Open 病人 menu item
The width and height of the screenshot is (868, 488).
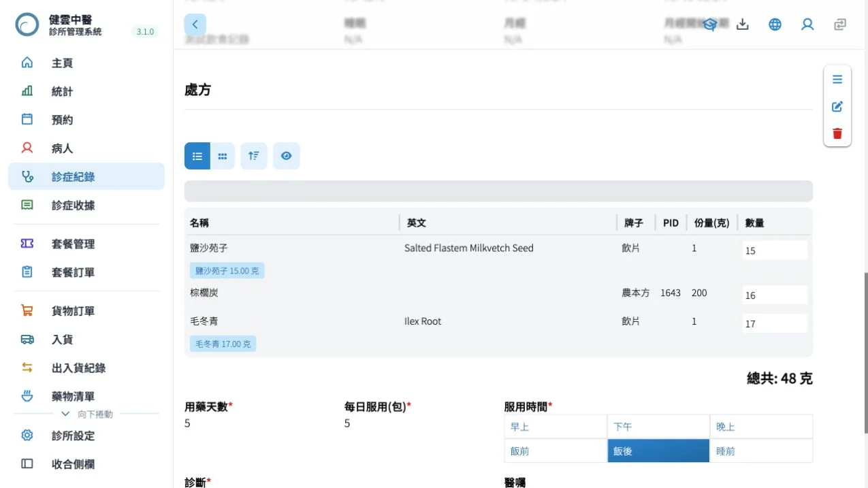pos(86,148)
